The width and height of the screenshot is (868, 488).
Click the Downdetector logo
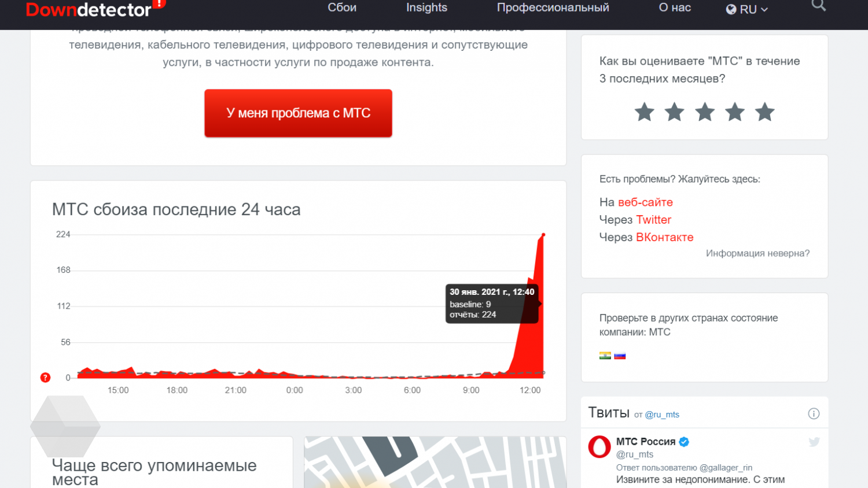95,8
